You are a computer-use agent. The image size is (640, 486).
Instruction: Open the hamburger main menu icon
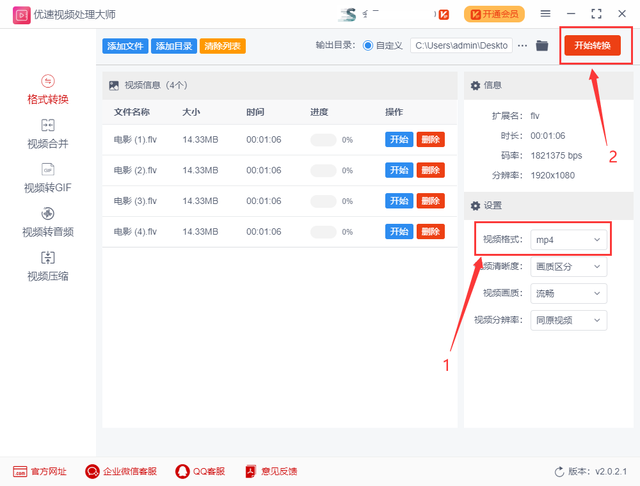tap(545, 14)
